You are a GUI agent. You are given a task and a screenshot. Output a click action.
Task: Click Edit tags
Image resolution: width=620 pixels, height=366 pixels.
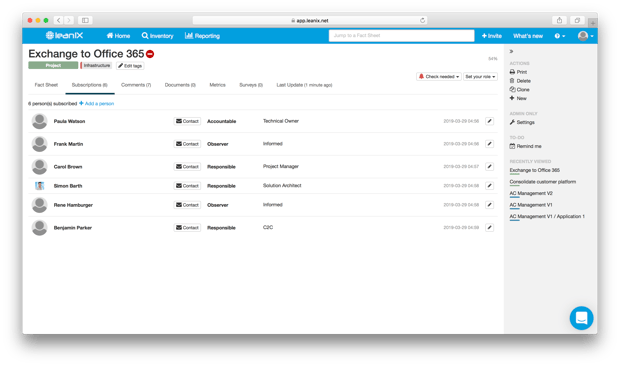click(130, 66)
